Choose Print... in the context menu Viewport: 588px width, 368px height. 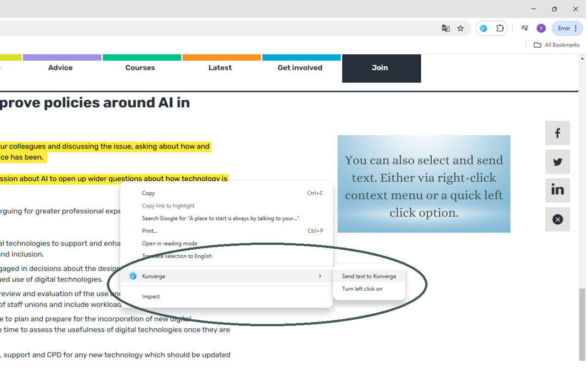226,231
